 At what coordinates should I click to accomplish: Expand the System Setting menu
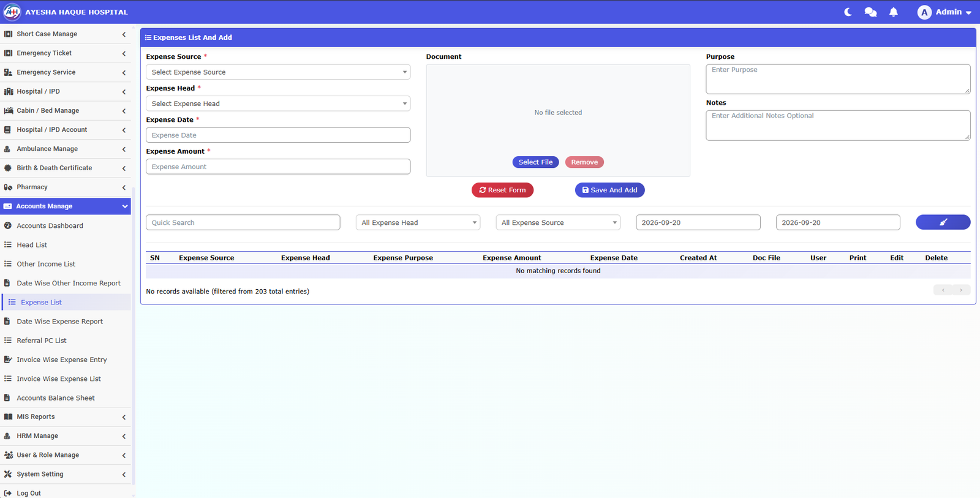pos(66,474)
